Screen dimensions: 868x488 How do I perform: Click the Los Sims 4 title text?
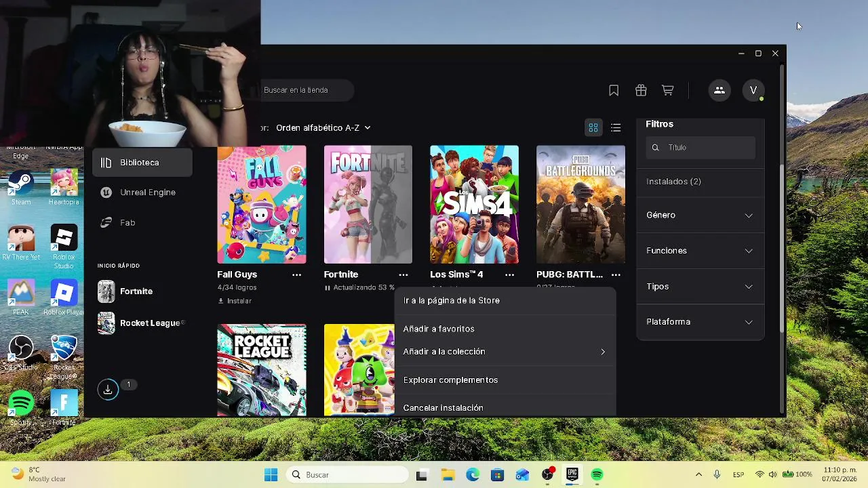coord(456,274)
